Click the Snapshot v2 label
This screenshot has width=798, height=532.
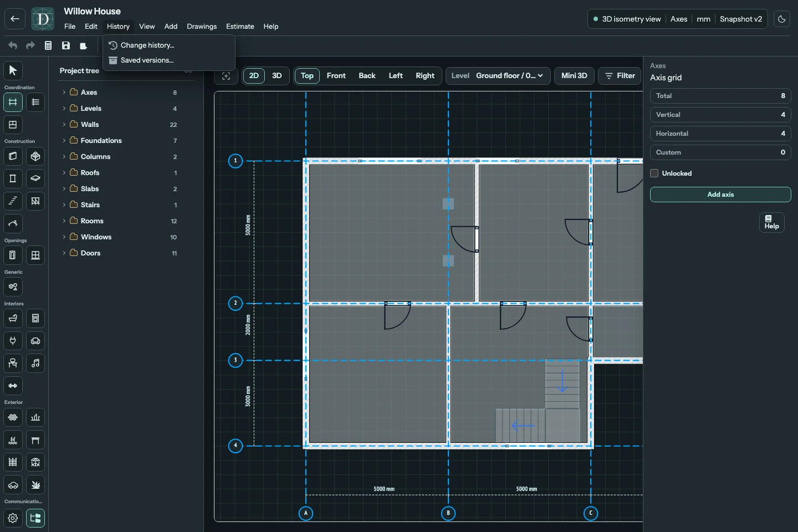click(x=741, y=19)
